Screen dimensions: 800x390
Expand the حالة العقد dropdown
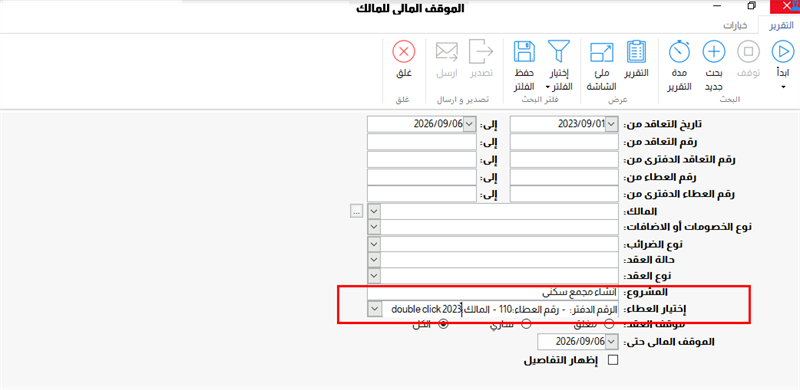click(374, 259)
